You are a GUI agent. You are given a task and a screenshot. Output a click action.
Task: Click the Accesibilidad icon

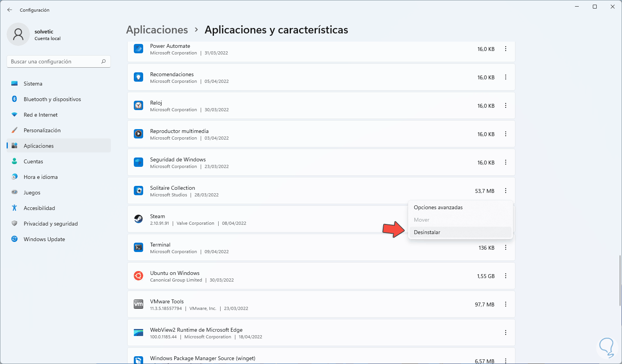click(14, 208)
